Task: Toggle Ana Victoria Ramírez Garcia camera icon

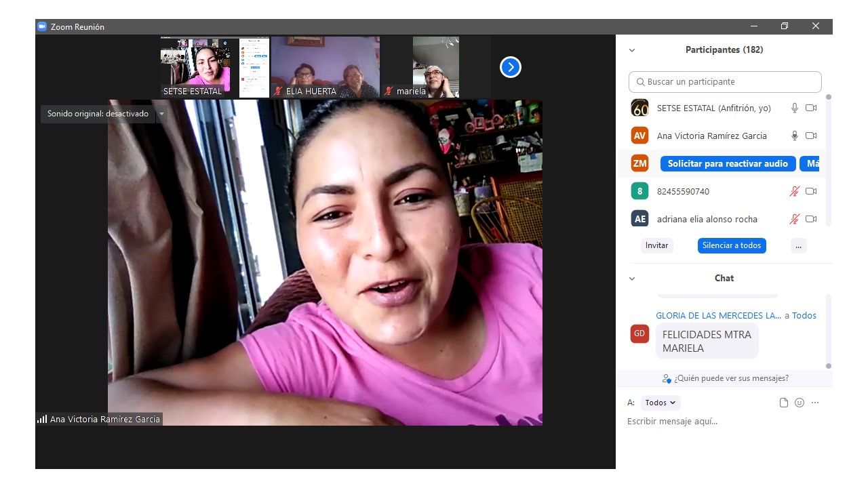Action: coord(811,136)
